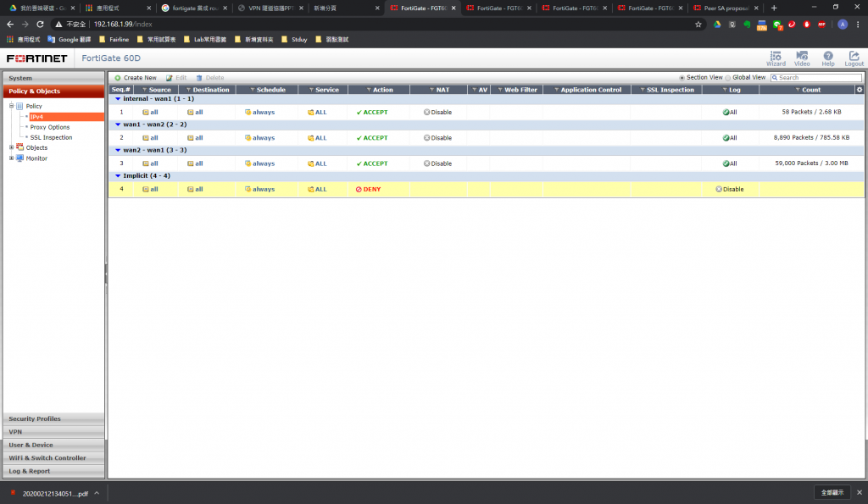The image size is (868, 504).
Task: Switch to fortigate Google search tab
Action: point(194,8)
